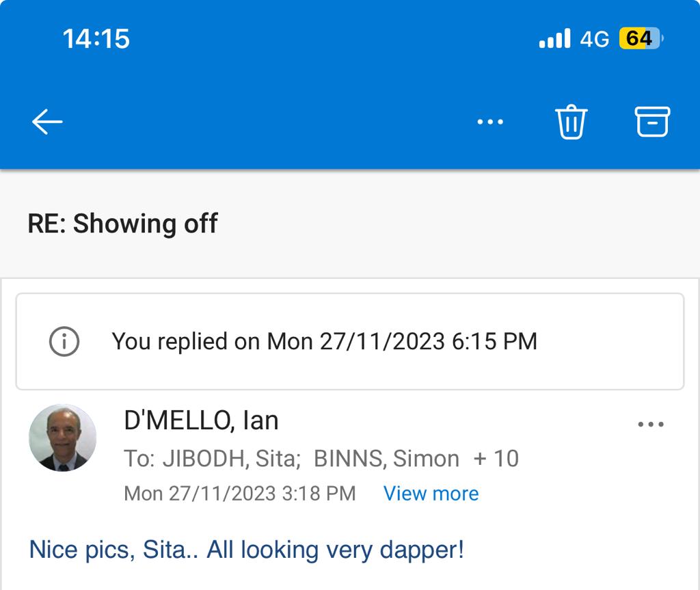Image resolution: width=700 pixels, height=590 pixels.
Task: Tap the cellular signal strength bars
Action: pyautogui.click(x=554, y=38)
